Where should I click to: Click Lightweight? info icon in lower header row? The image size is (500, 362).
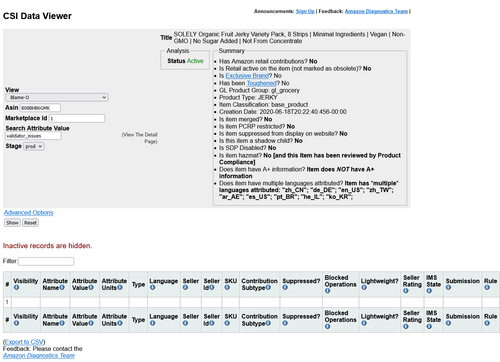364,323
